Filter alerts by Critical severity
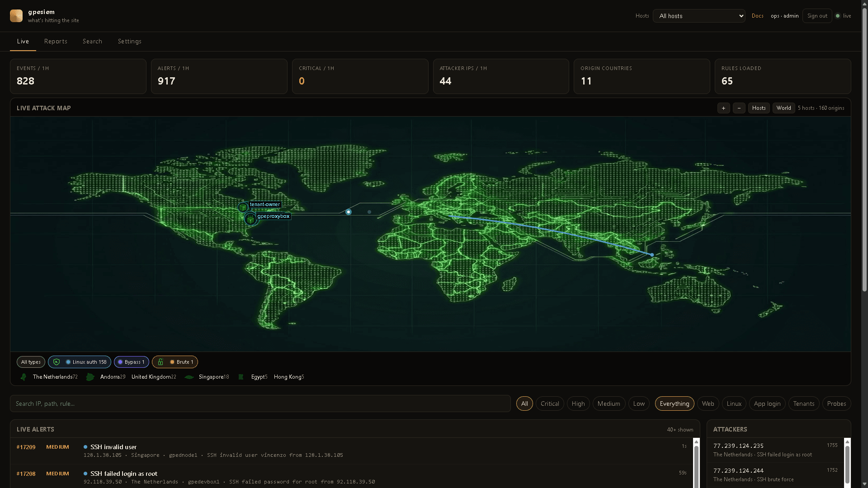The image size is (868, 488). pyautogui.click(x=550, y=404)
